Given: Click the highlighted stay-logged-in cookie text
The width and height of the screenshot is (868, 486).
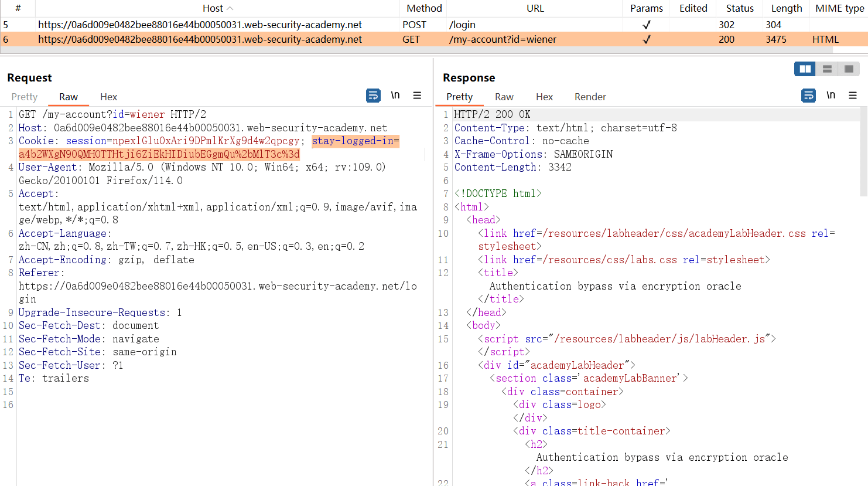Looking at the screenshot, I should click(x=355, y=141).
